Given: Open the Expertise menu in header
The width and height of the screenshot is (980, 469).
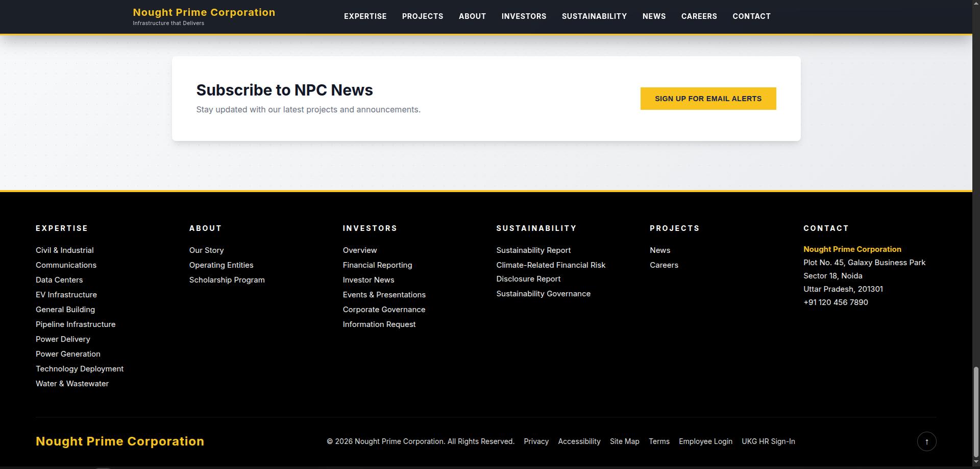Looking at the screenshot, I should [365, 16].
